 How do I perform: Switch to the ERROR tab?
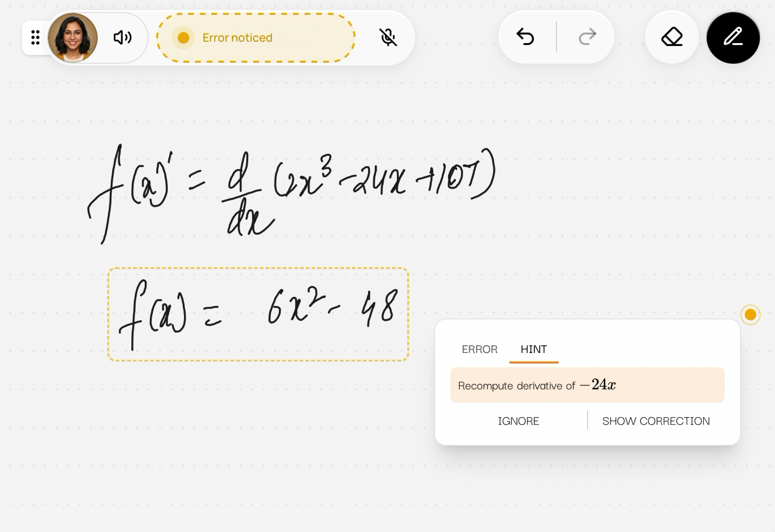[479, 349]
